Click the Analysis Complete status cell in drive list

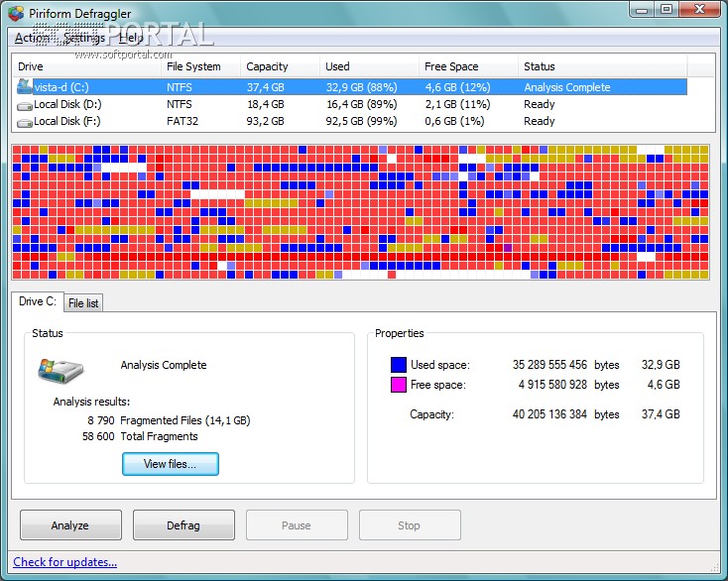click(567, 87)
